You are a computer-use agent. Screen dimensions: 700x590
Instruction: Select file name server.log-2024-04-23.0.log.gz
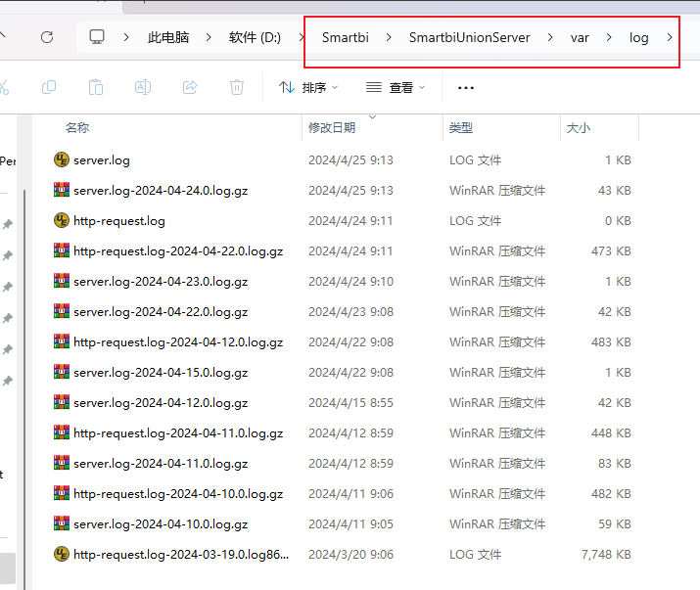[x=161, y=282]
